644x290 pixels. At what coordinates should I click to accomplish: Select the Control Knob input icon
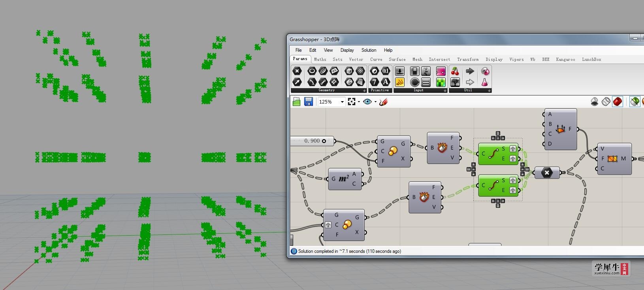point(415,82)
